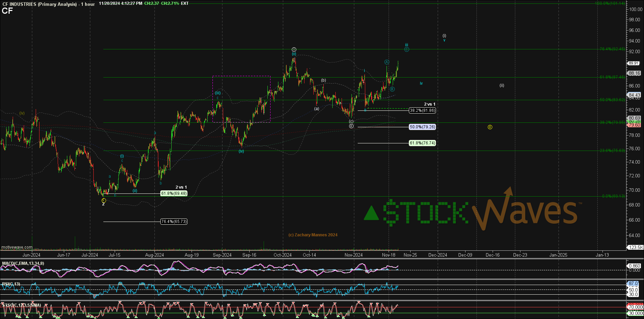Click the chart title 'CF INDUSTRIES (Primary Analysis) - 1 hour'
The image size is (644, 319).
(x=48, y=4)
